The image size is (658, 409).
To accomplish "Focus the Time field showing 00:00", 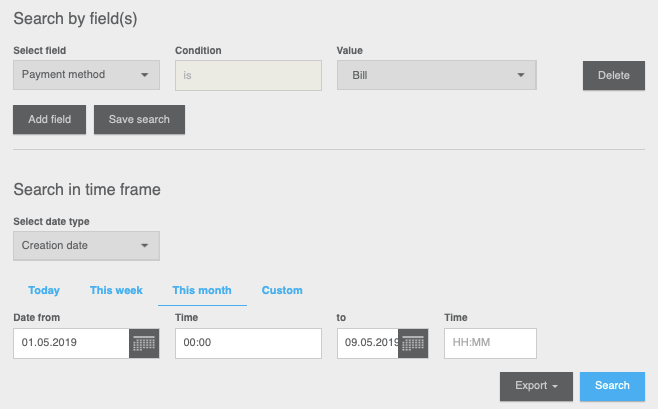I will [248, 344].
